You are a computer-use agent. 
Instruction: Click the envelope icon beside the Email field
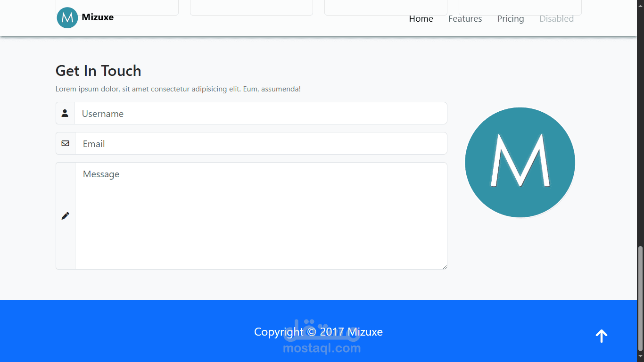tap(65, 143)
